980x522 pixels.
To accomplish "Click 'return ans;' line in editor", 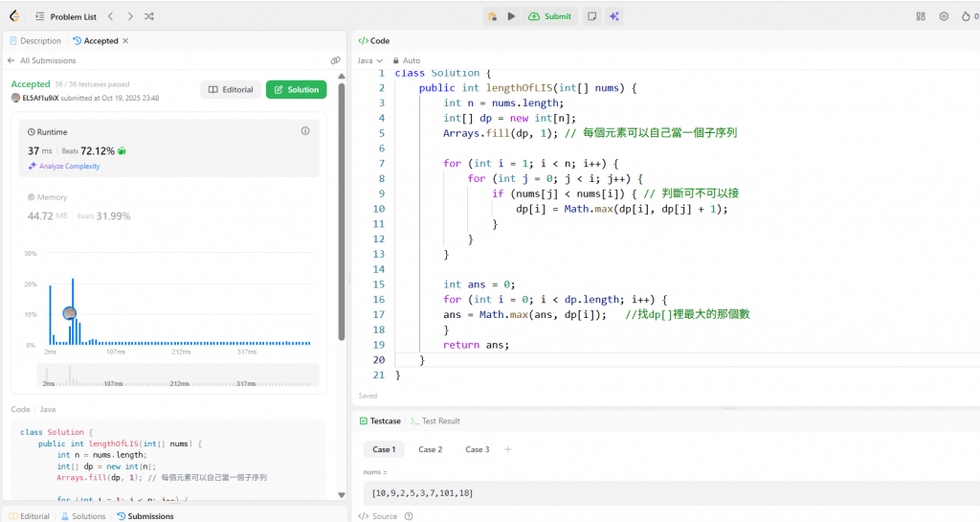I will 476,345.
